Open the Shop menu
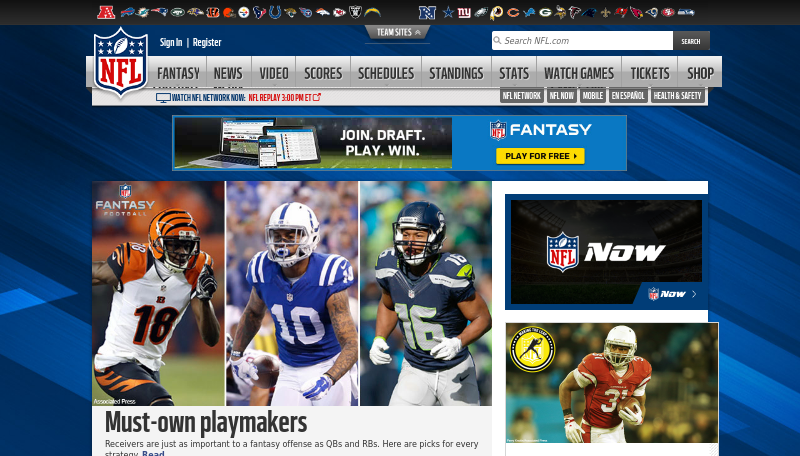The width and height of the screenshot is (800, 456). click(700, 73)
